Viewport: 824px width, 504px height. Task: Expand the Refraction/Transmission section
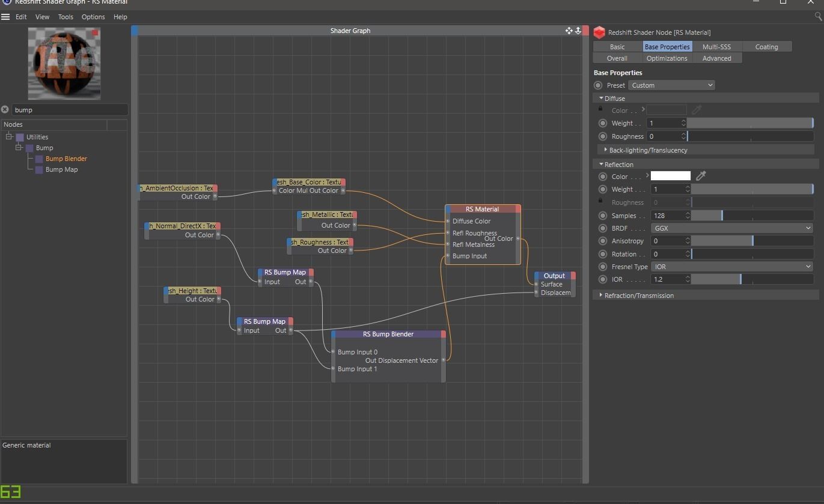tap(601, 295)
